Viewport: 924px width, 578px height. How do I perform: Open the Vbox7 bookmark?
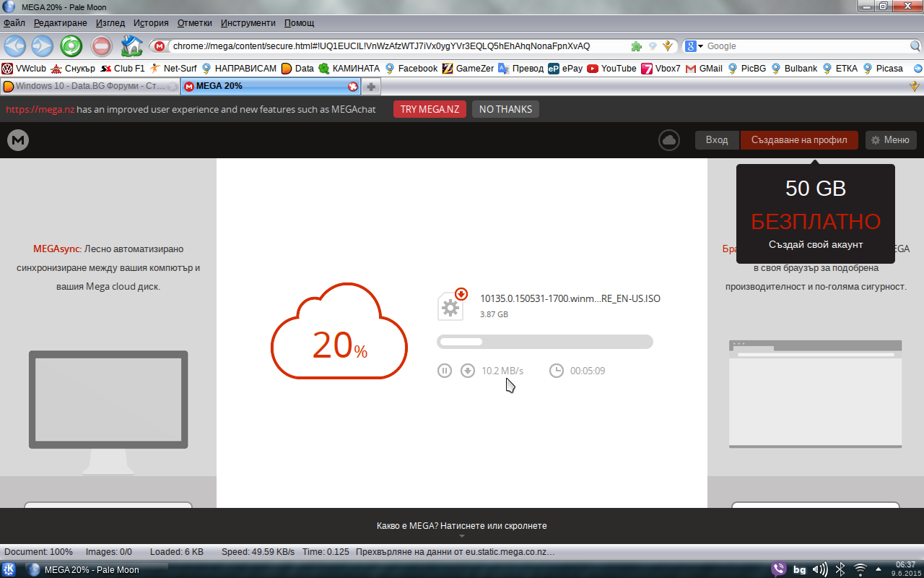tap(661, 69)
